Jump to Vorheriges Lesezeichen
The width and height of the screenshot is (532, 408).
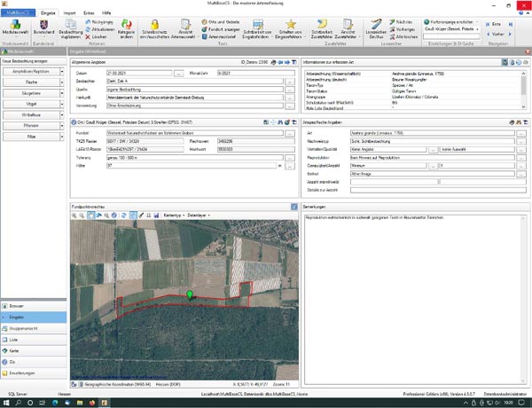[402, 29]
